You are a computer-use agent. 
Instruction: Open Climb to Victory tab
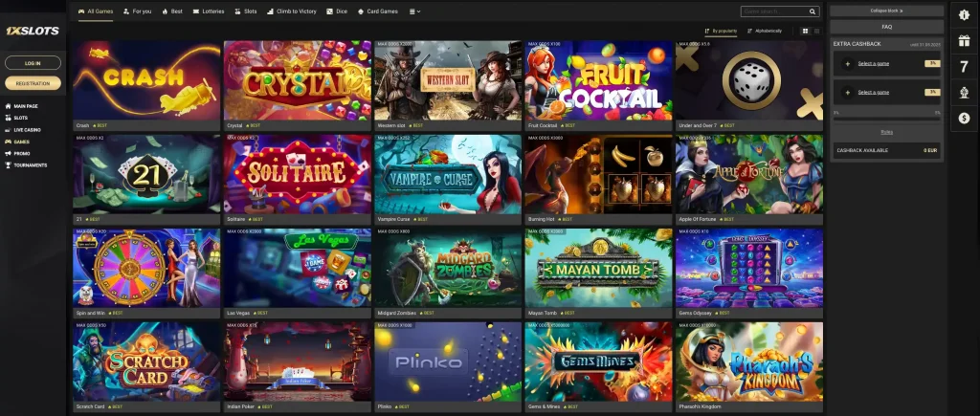[292, 11]
